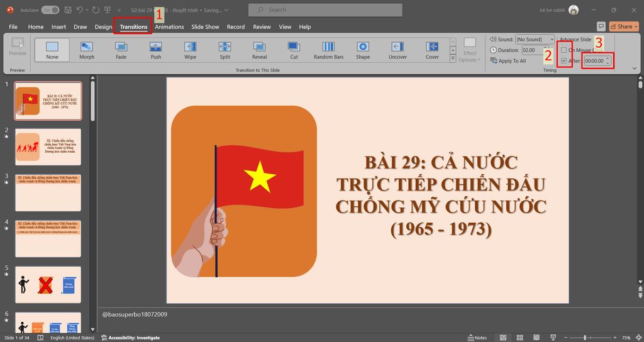The height and width of the screenshot is (342, 644).
Task: Open the File menu
Action: pyautogui.click(x=13, y=26)
